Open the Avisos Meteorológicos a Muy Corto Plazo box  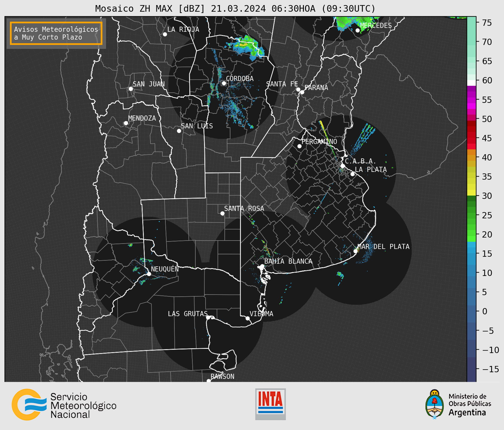(x=56, y=33)
